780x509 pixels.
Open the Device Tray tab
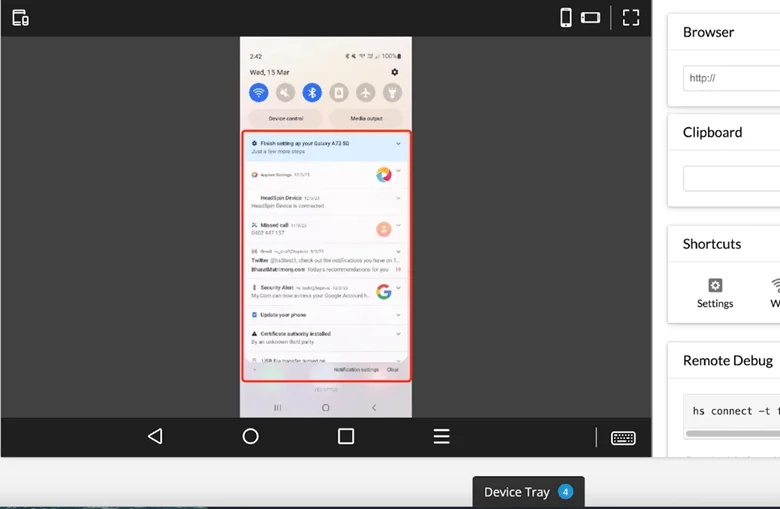point(528,492)
